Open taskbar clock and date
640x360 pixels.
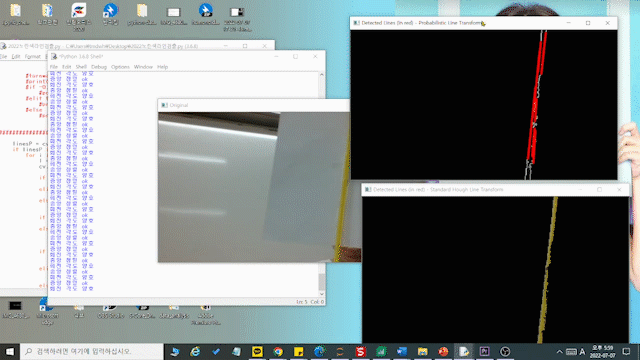[x=602, y=351]
